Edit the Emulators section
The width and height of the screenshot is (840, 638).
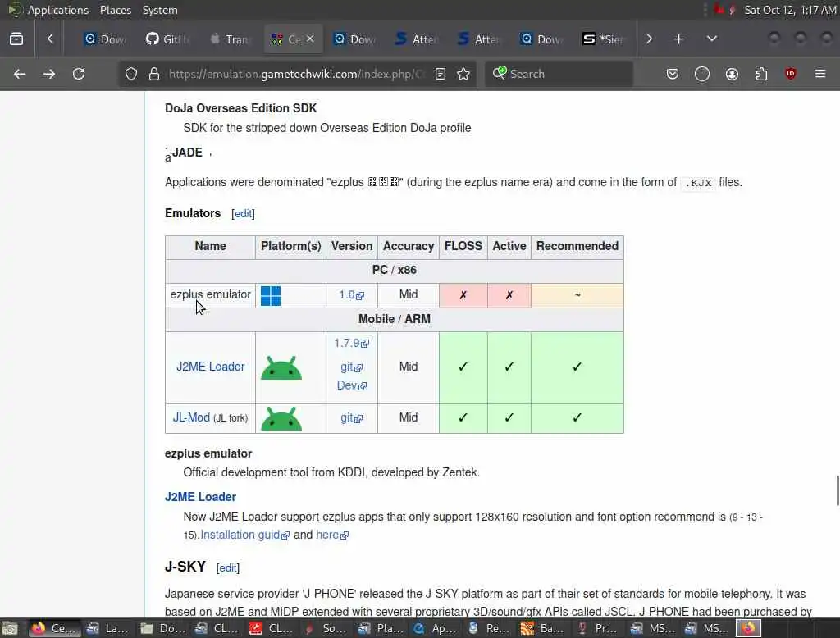[x=243, y=214]
